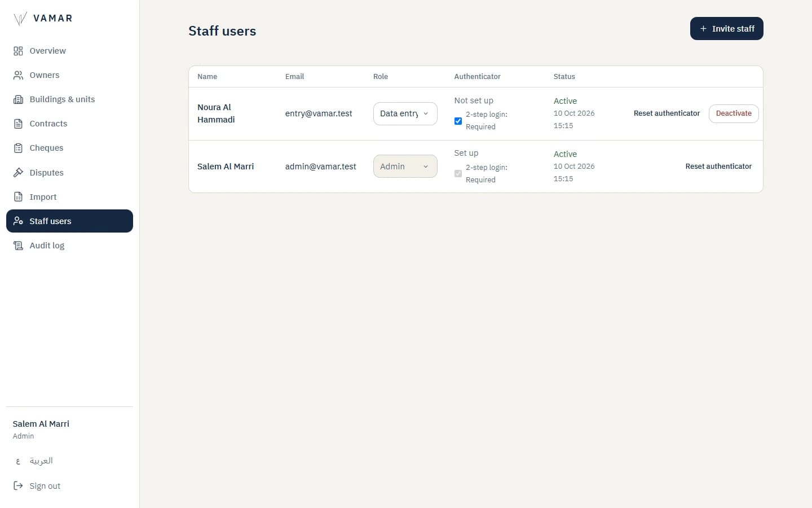Click Salem Al Marri profile name at bottom
Image resolution: width=812 pixels, height=508 pixels.
pyautogui.click(x=41, y=424)
